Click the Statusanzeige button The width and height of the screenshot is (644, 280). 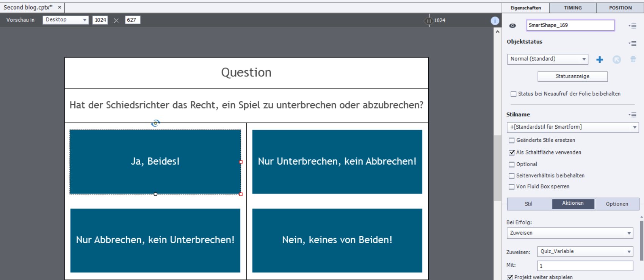(x=572, y=76)
